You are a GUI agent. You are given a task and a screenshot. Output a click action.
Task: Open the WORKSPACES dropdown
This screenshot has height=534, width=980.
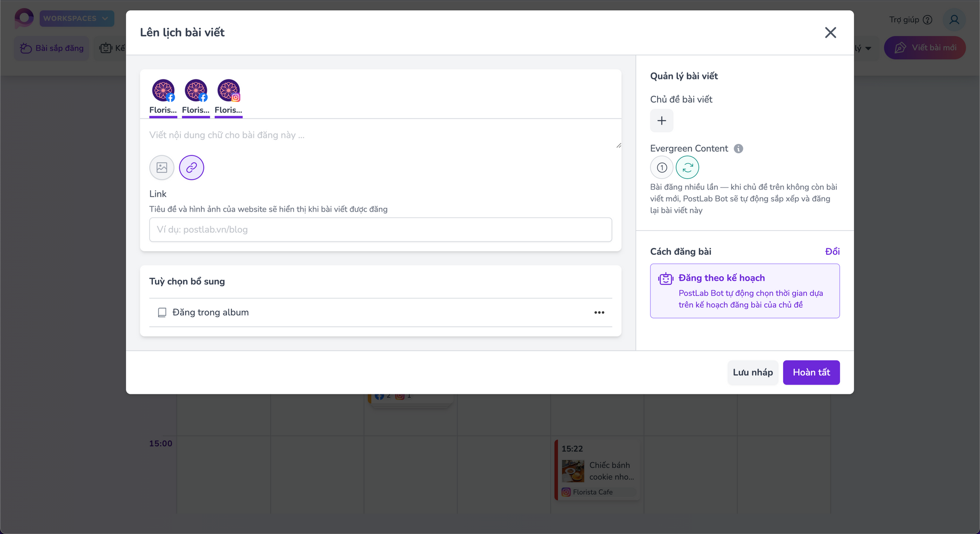tap(76, 19)
